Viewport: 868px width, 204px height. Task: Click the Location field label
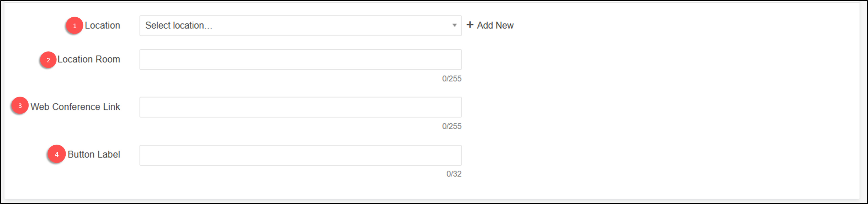pos(102,26)
